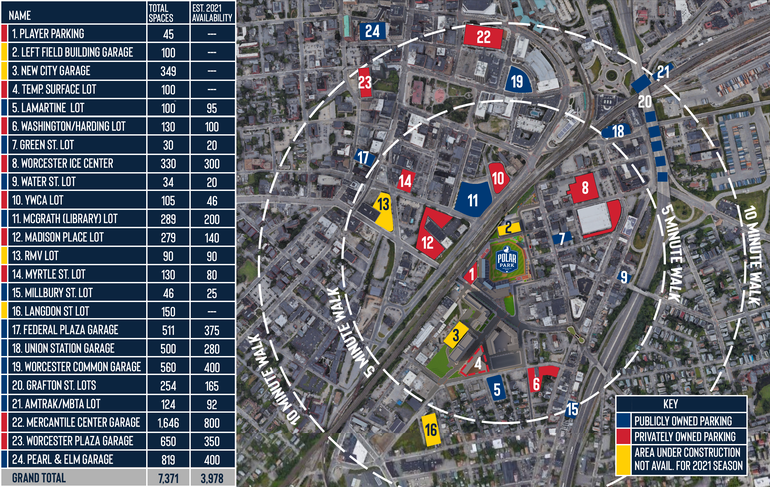The image size is (770, 487).
Task: Select blue parking marker 11 on map
Action: click(x=473, y=200)
